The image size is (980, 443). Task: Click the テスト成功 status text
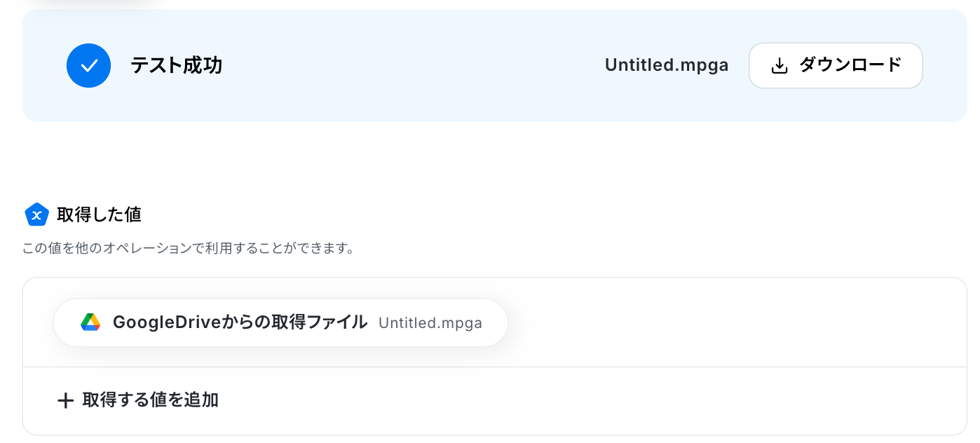coord(176,65)
